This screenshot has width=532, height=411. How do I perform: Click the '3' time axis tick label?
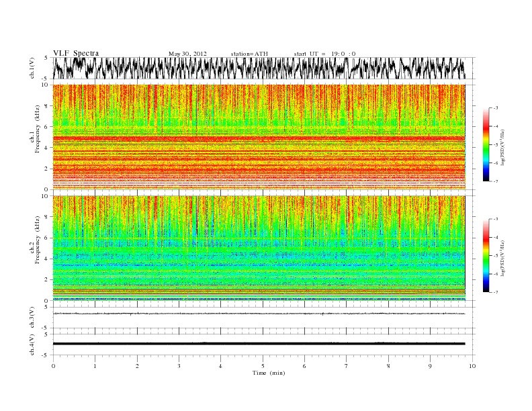click(x=179, y=366)
